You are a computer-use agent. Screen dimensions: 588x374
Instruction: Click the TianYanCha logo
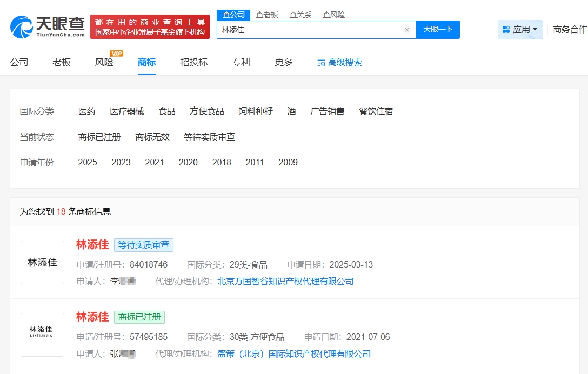[x=48, y=27]
